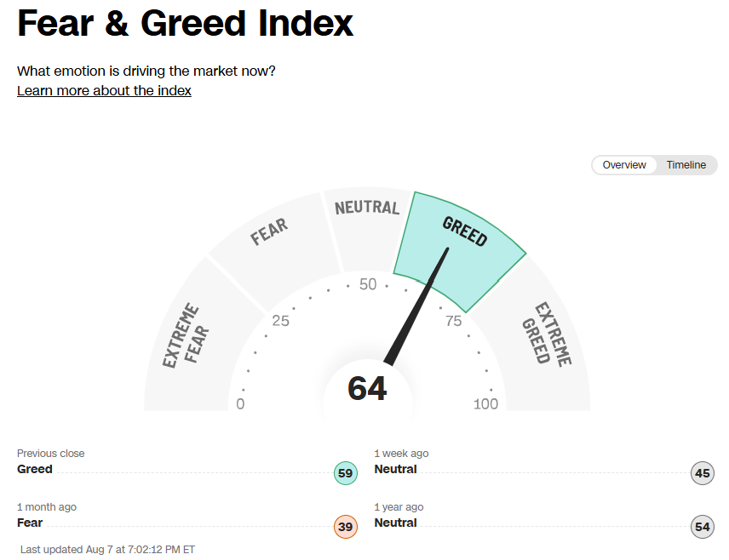Click the orange 39 one month ago badge
Screen dimensions: 729x560
(346, 527)
